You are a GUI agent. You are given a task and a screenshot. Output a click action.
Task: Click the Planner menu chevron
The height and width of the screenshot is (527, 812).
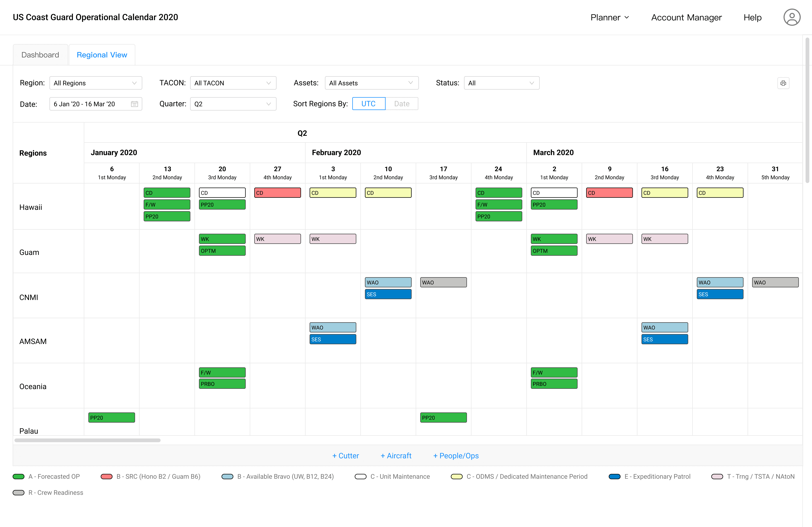click(x=627, y=17)
